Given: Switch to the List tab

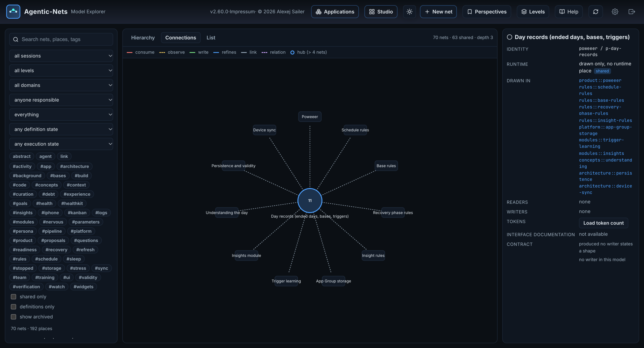Looking at the screenshot, I should 211,37.
